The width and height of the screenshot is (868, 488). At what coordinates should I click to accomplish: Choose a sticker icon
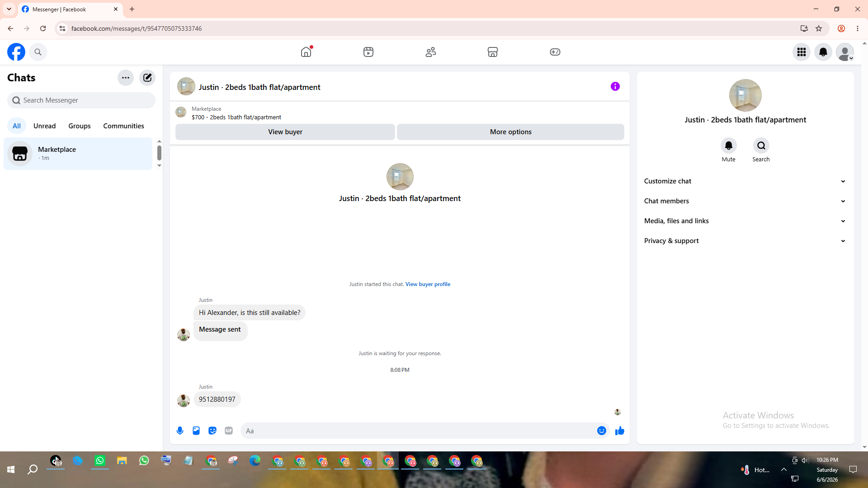click(212, 431)
